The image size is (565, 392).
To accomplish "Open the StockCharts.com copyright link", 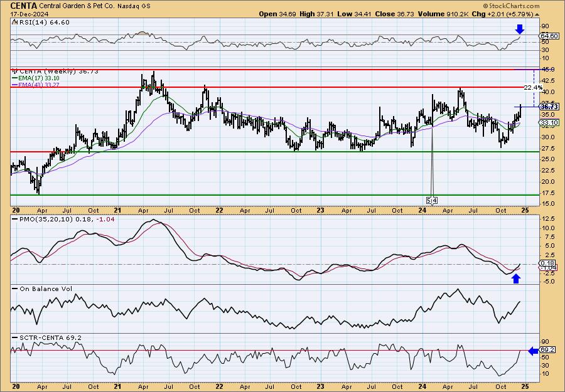I will click(x=511, y=6).
